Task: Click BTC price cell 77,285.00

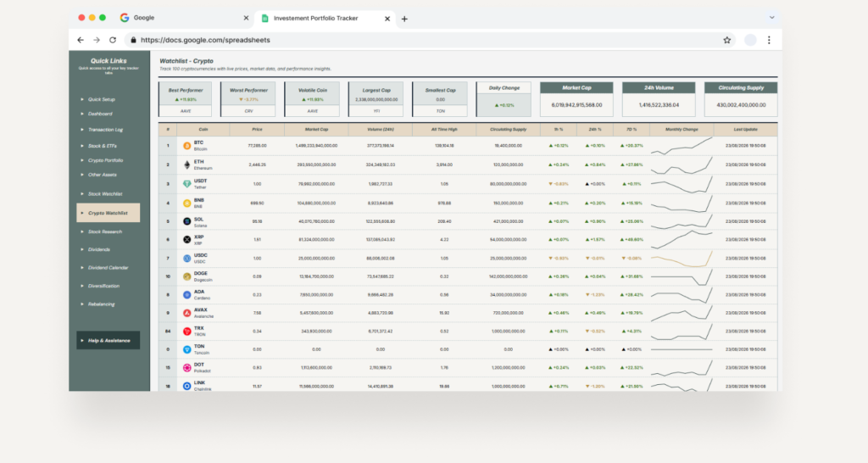Action: (257, 146)
